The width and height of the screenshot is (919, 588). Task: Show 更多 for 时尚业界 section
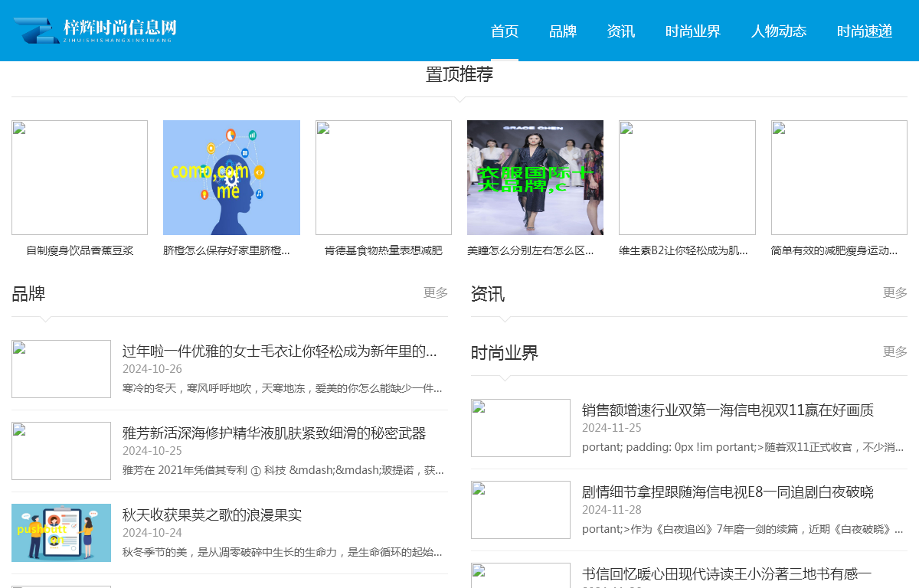[x=895, y=351]
